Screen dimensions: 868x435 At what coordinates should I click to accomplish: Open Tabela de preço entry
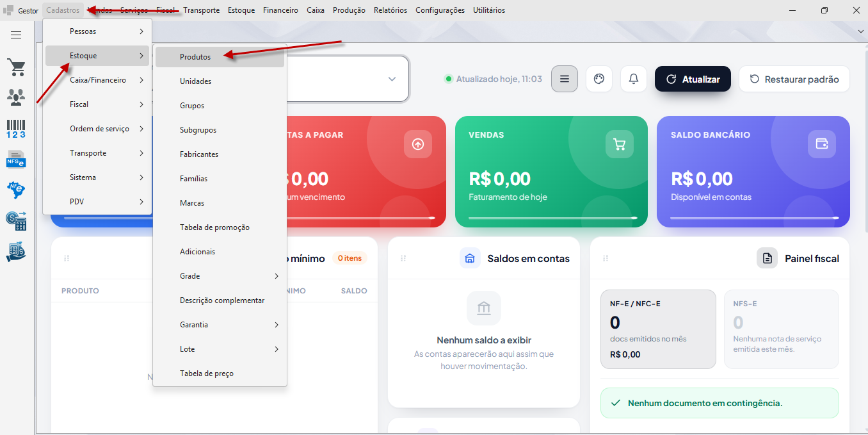tap(220, 373)
